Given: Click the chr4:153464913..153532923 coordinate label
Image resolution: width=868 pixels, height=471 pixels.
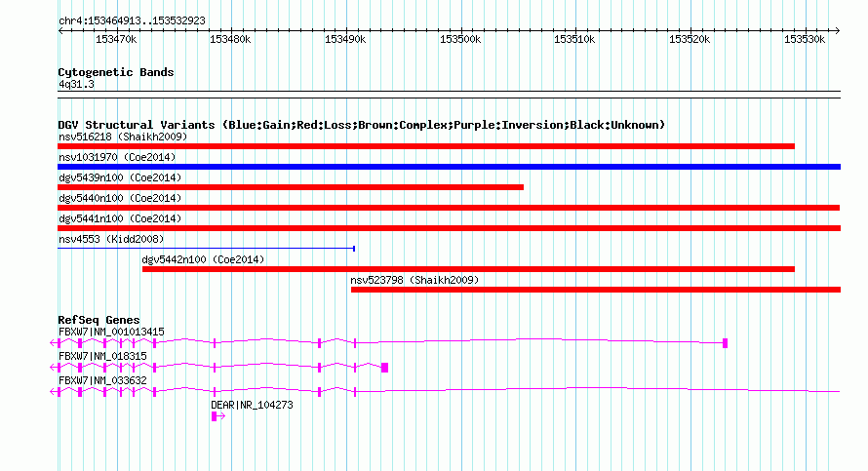Looking at the screenshot, I should 132,20.
